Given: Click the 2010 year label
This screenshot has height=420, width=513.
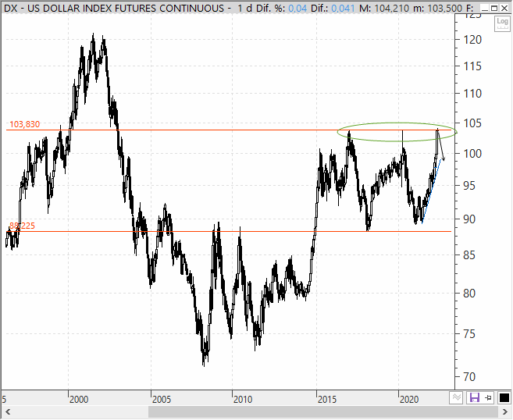Looking at the screenshot, I should (243, 400).
